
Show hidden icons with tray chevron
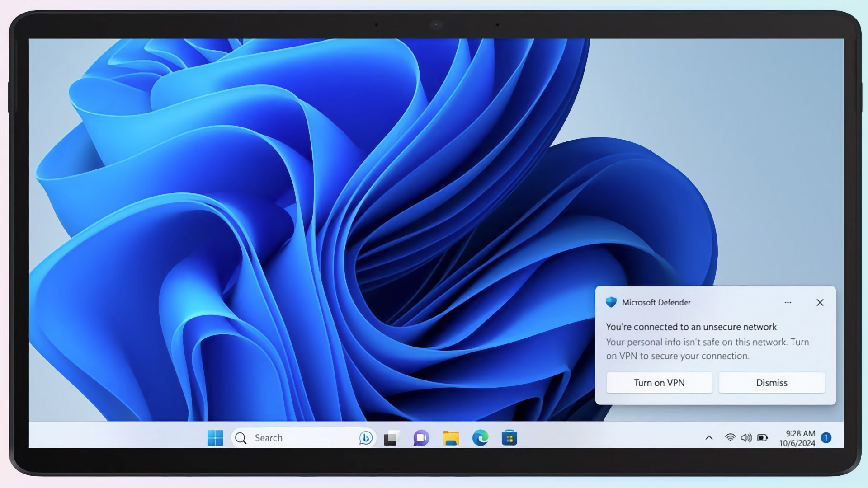709,437
